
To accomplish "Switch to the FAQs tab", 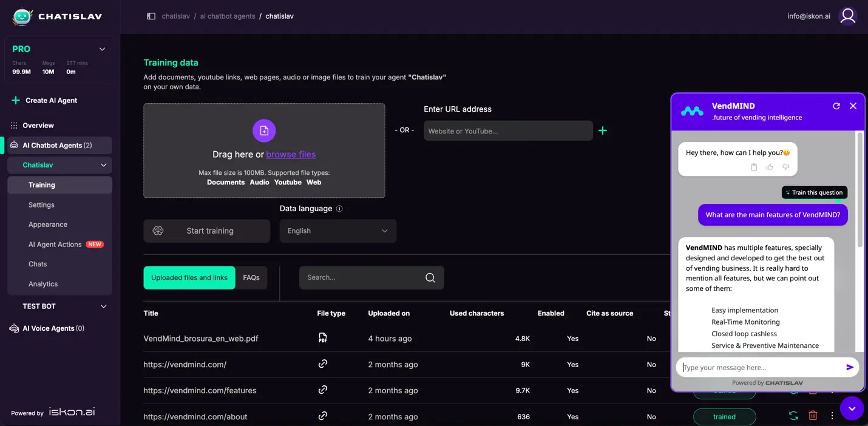I will point(251,277).
